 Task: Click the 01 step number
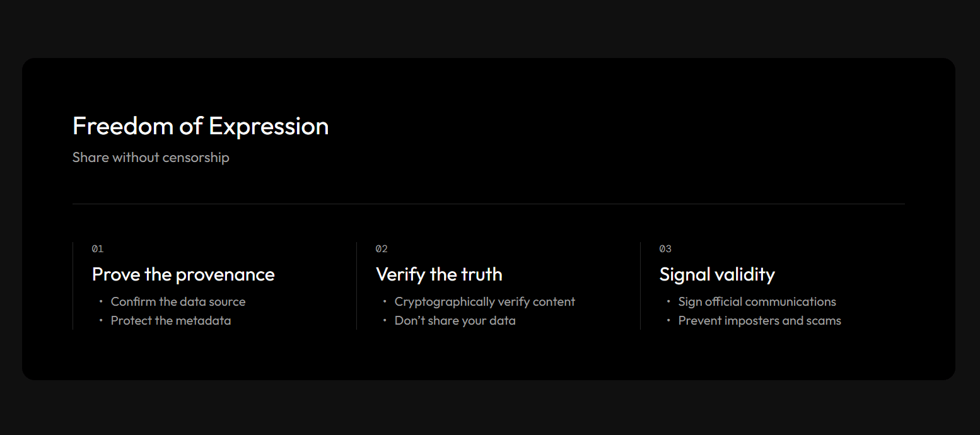click(98, 249)
